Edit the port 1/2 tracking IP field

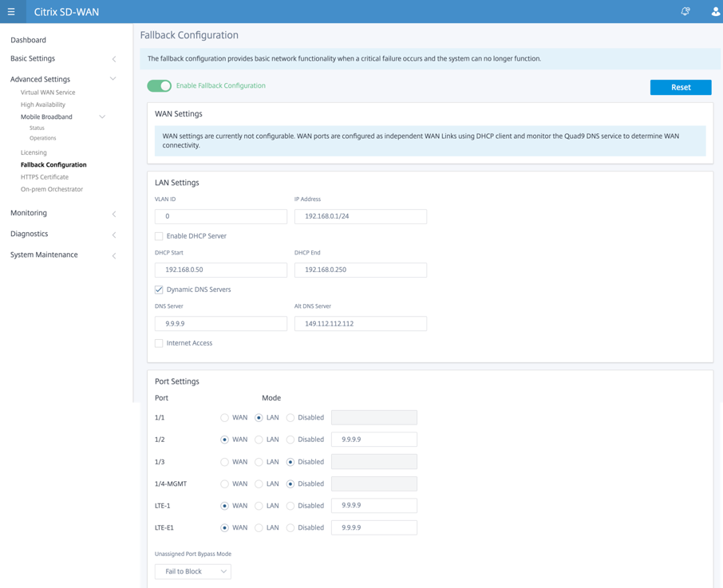[374, 440]
